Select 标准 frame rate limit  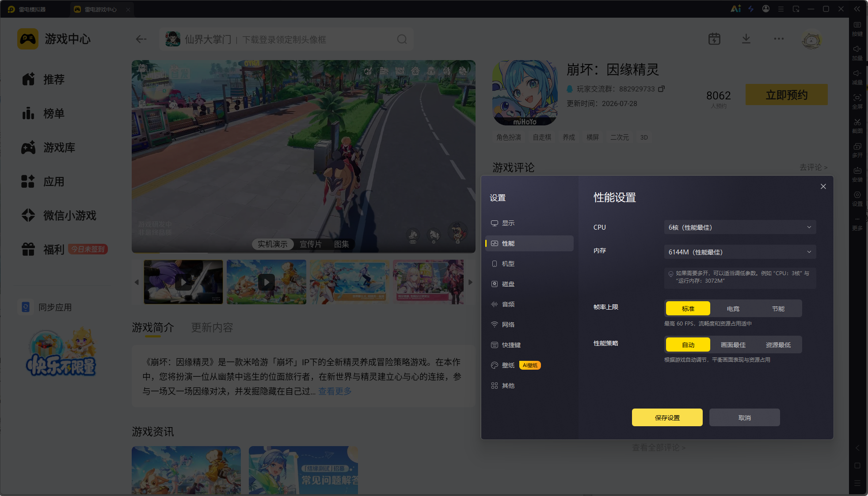(688, 308)
